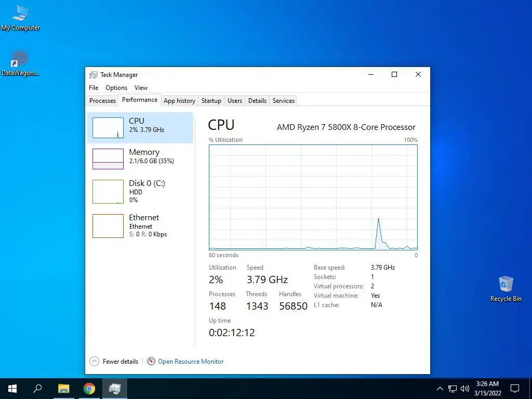Click the Task Manager title bar icon
532x399 pixels.
click(x=94, y=75)
